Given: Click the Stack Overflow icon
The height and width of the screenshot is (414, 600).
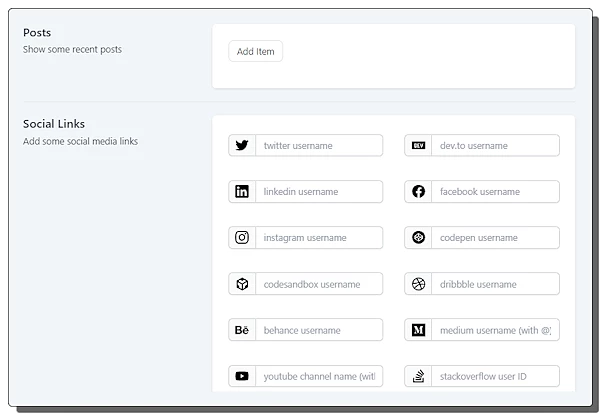Looking at the screenshot, I should (x=418, y=376).
